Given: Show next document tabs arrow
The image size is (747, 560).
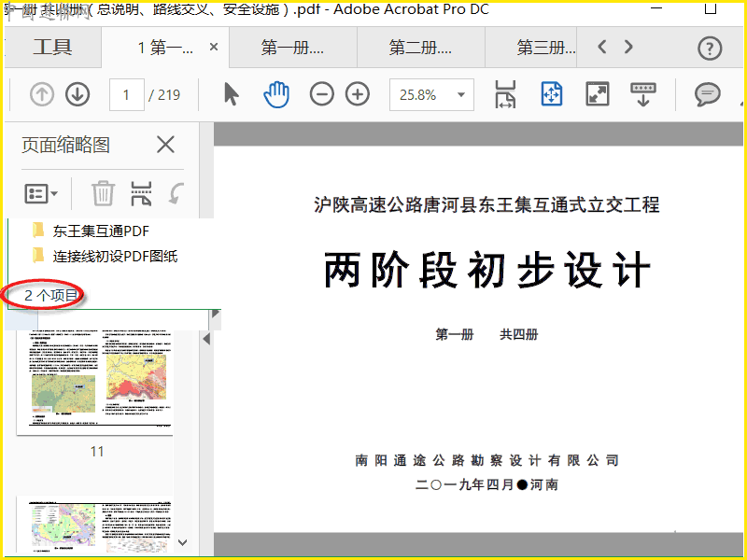Looking at the screenshot, I should point(628,47).
